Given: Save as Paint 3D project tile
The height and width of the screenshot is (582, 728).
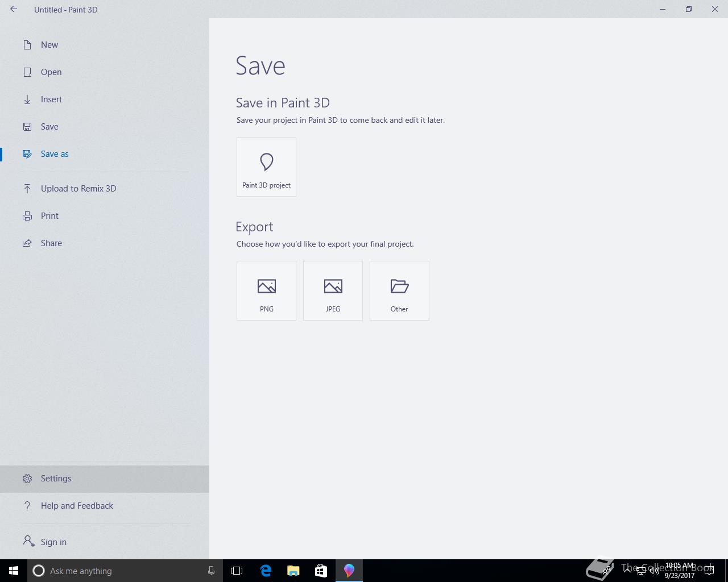Looking at the screenshot, I should pyautogui.click(x=266, y=167).
